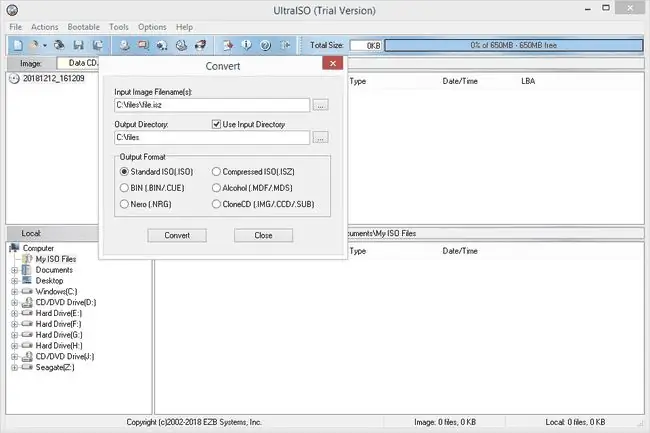
Task: Click the red arrow document toolbar icon
Action: [228, 45]
